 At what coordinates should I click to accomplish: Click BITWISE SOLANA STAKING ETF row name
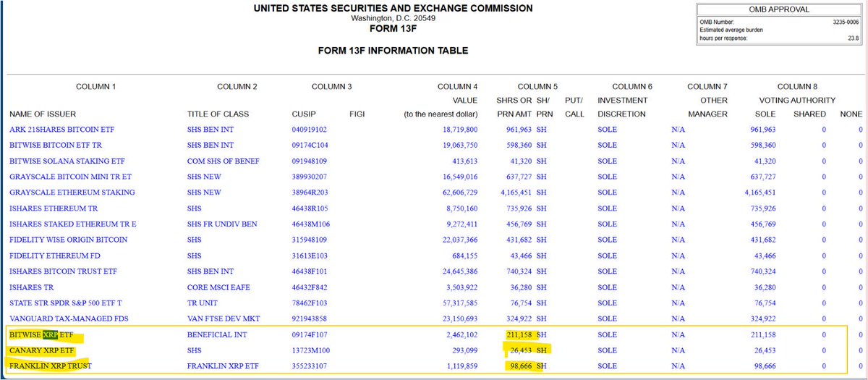(x=67, y=161)
